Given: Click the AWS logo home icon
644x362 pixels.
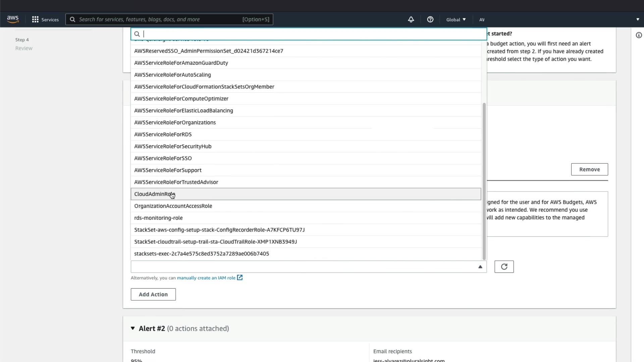Looking at the screenshot, I should click(13, 19).
